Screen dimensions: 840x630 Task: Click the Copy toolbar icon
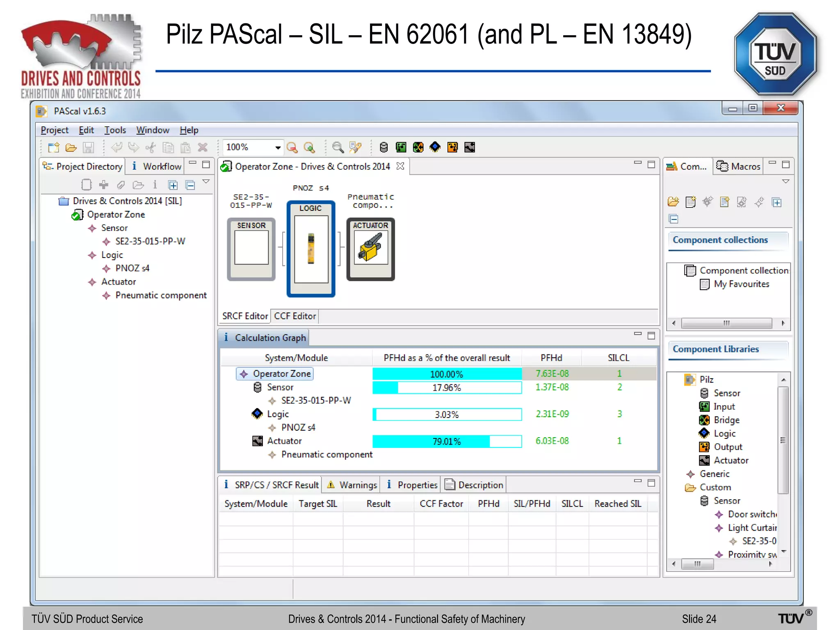pos(168,147)
